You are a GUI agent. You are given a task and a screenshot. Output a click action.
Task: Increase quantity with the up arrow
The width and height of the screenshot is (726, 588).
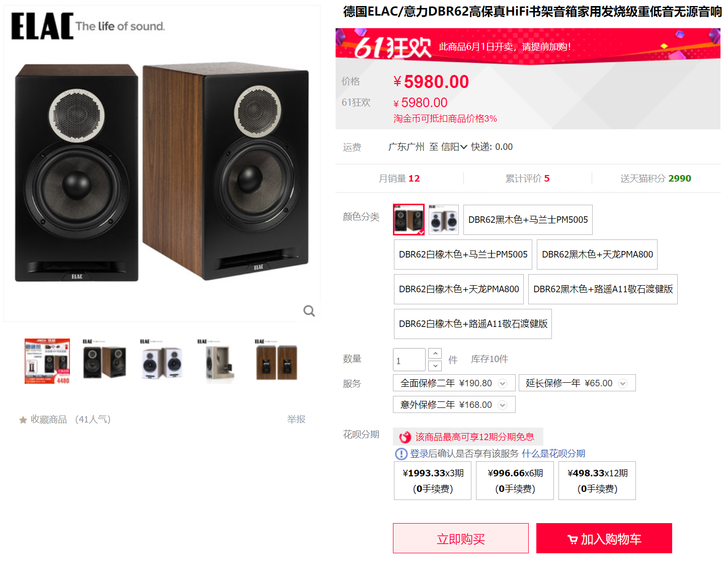435,354
